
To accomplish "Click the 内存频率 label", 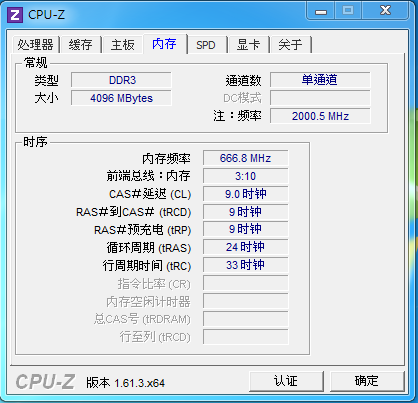I will coord(166,159).
